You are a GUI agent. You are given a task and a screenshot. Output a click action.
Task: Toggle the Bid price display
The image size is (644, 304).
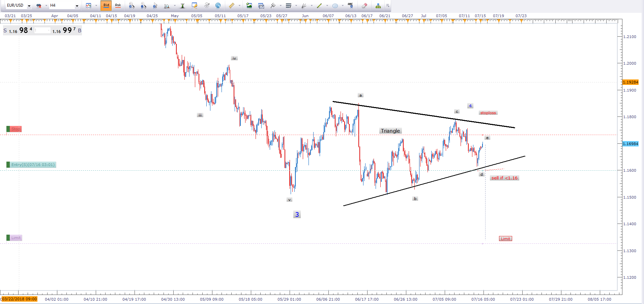pyautogui.click(x=106, y=5)
